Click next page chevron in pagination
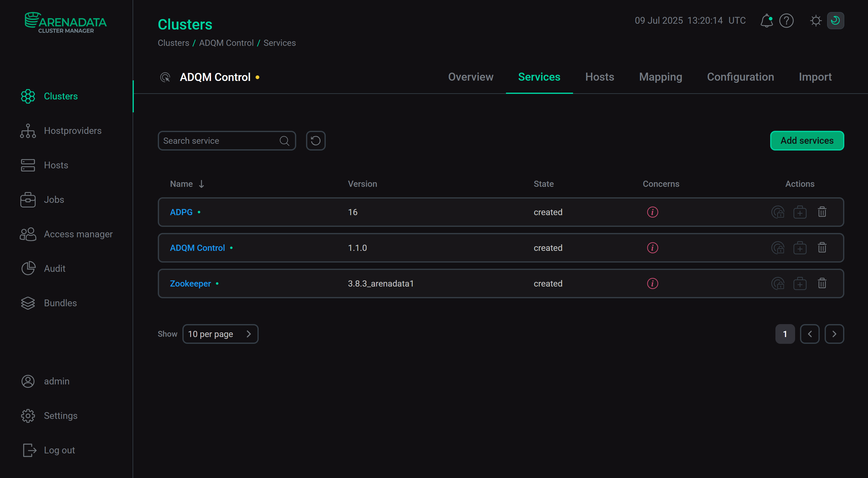The height and width of the screenshot is (478, 868). pos(834,334)
